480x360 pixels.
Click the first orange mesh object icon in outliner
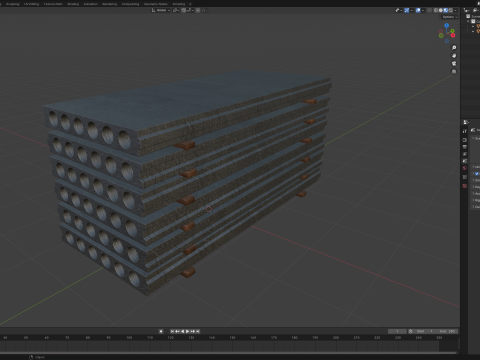pyautogui.click(x=478, y=26)
